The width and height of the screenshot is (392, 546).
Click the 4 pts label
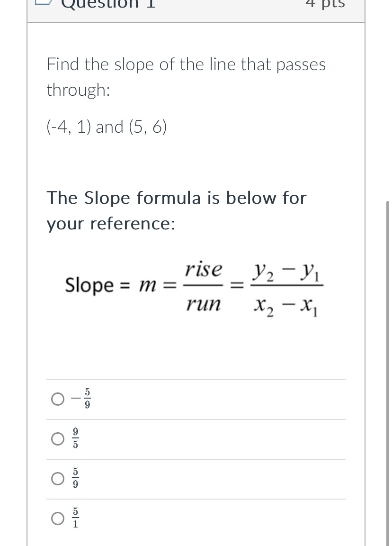tap(325, 5)
